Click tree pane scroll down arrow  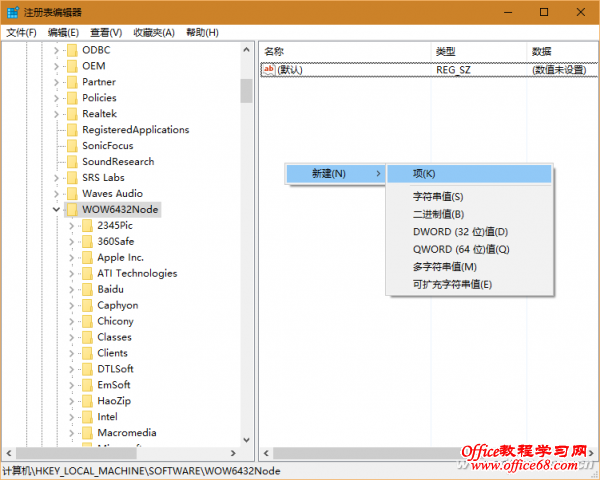click(x=246, y=440)
